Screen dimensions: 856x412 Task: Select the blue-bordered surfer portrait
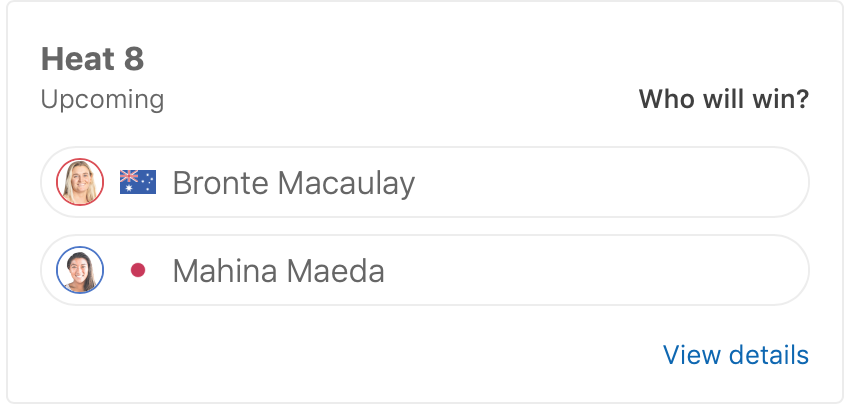(x=80, y=270)
